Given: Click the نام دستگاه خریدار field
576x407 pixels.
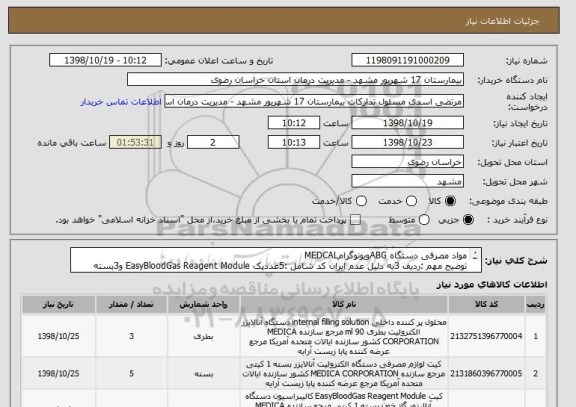Looking at the screenshot, I should [x=295, y=79].
